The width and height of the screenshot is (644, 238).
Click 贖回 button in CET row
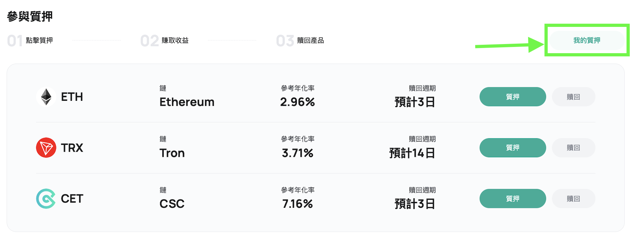tap(574, 199)
